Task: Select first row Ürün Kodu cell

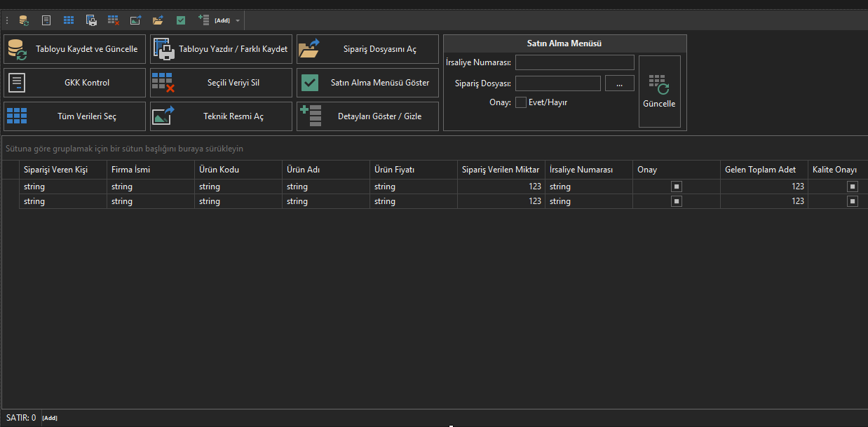Action: [238, 187]
